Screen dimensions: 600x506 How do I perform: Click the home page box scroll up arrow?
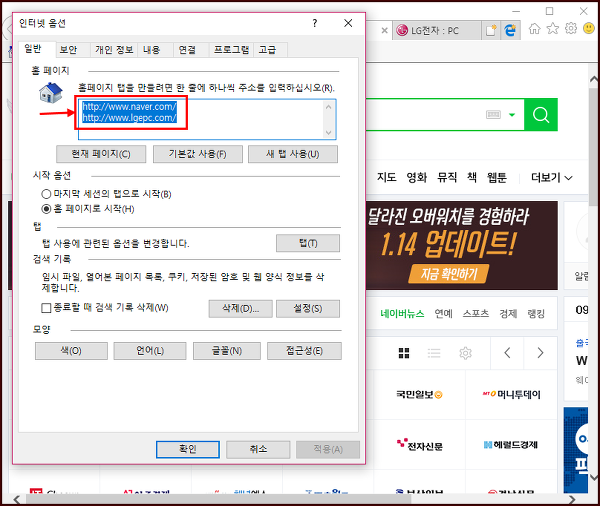point(328,107)
